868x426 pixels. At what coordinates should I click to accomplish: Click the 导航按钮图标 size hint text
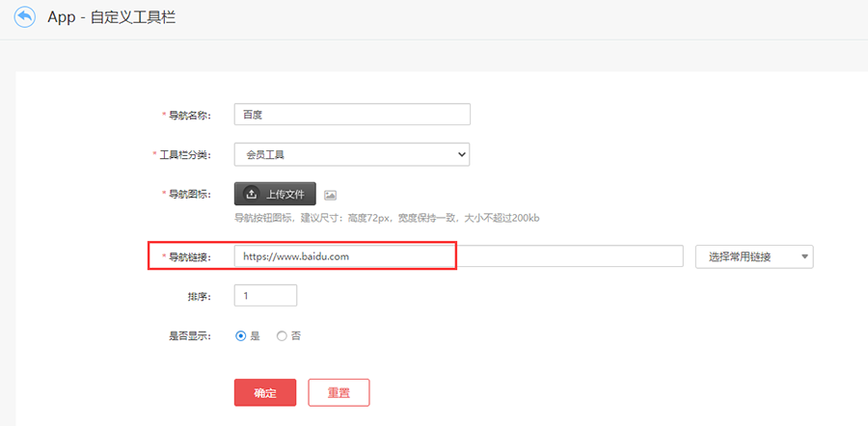pos(387,218)
